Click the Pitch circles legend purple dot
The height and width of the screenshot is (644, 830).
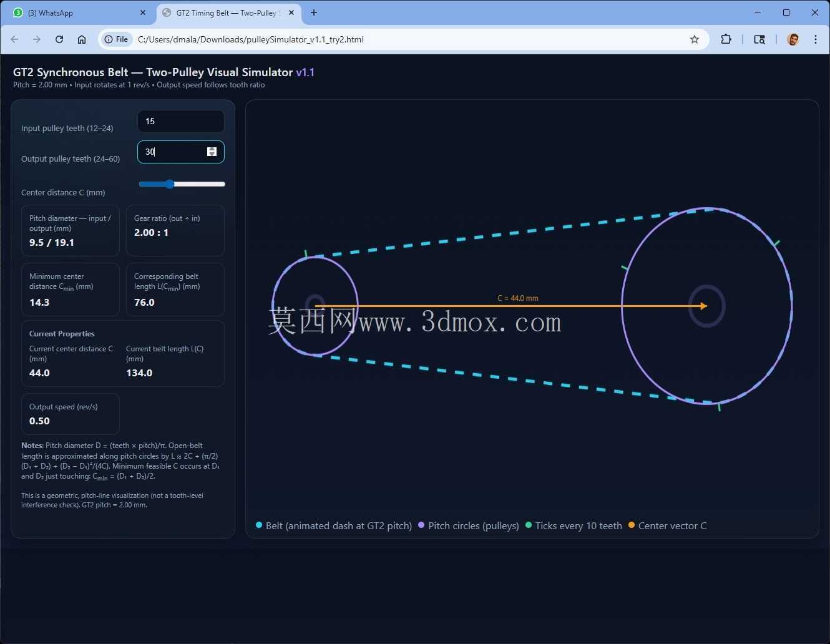tap(421, 525)
